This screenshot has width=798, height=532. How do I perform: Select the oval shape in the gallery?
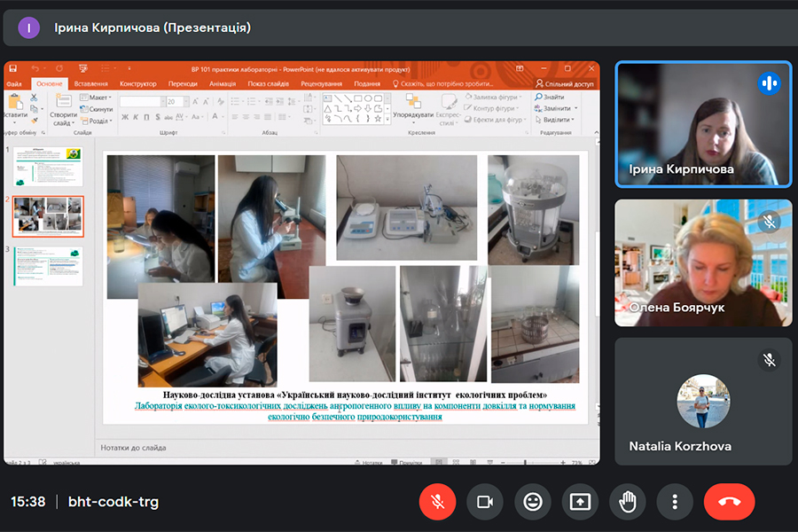coord(368,98)
